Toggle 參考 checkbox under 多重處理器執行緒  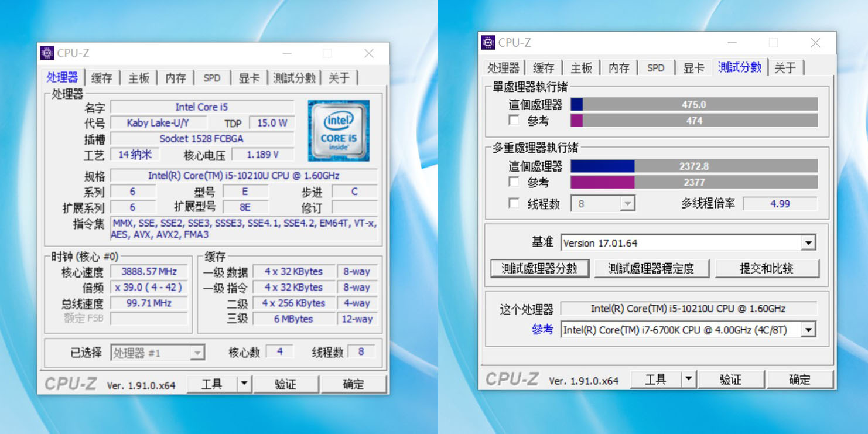point(514,182)
